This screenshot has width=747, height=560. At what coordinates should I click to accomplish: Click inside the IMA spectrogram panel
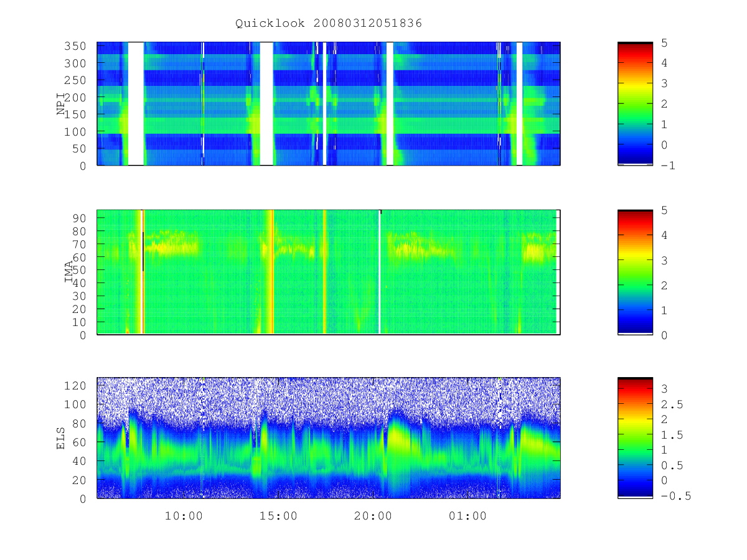[329, 272]
